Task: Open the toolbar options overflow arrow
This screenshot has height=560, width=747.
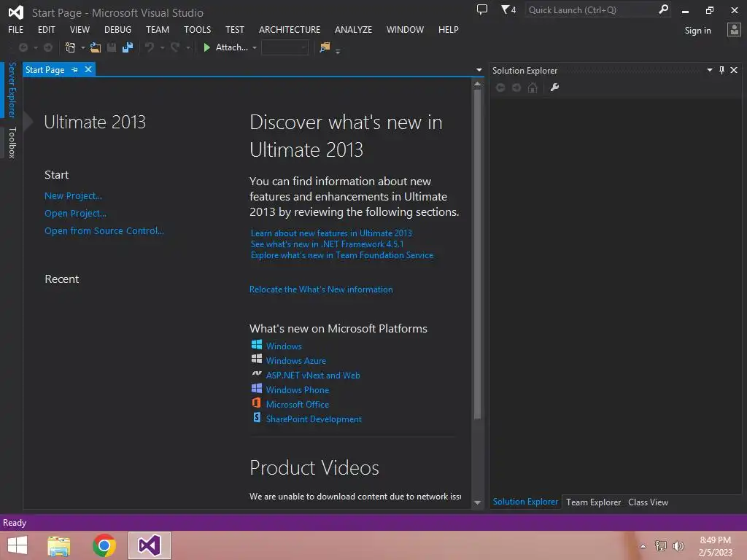Action: pyautogui.click(x=338, y=51)
